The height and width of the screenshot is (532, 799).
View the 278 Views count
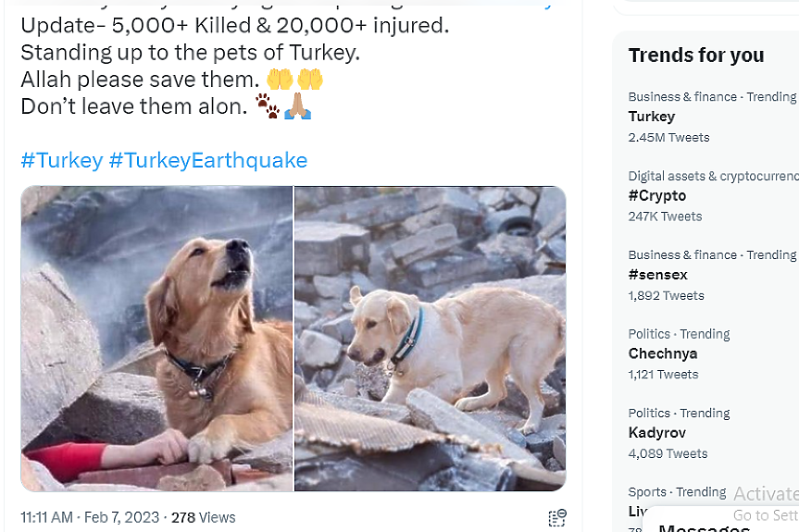(x=204, y=517)
